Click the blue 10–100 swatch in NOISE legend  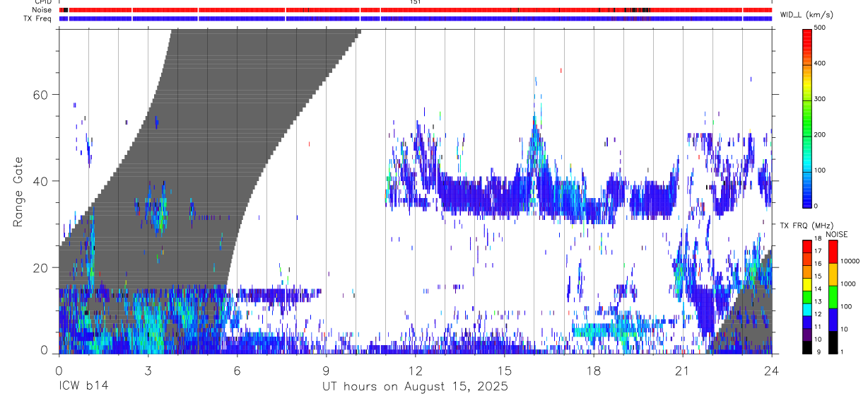[833, 318]
